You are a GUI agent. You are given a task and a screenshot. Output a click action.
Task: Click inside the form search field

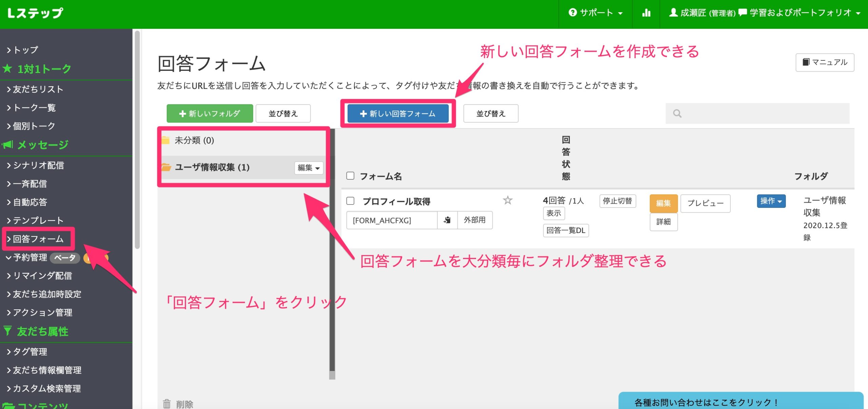[x=763, y=113]
